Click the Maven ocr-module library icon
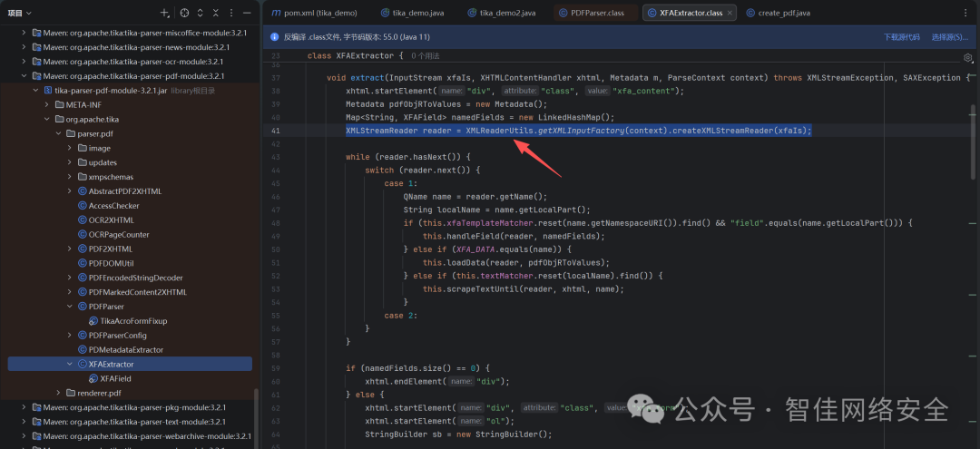 tap(37, 61)
